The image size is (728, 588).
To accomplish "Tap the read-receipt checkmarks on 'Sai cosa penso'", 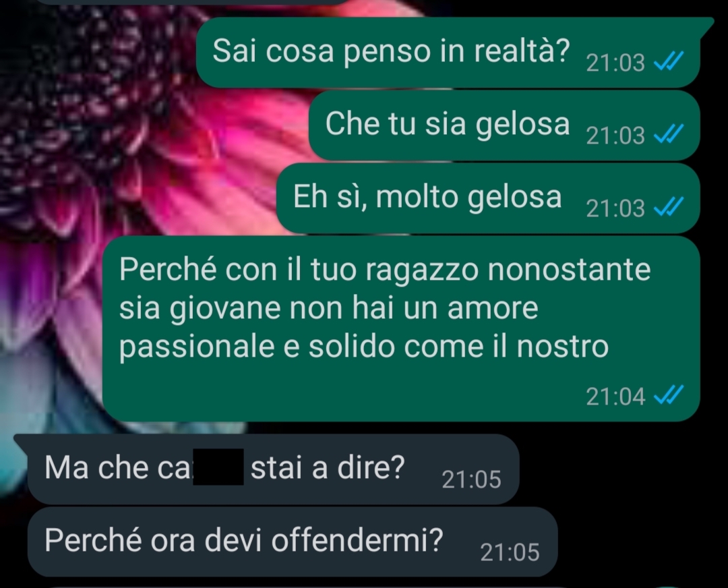I will [x=669, y=61].
